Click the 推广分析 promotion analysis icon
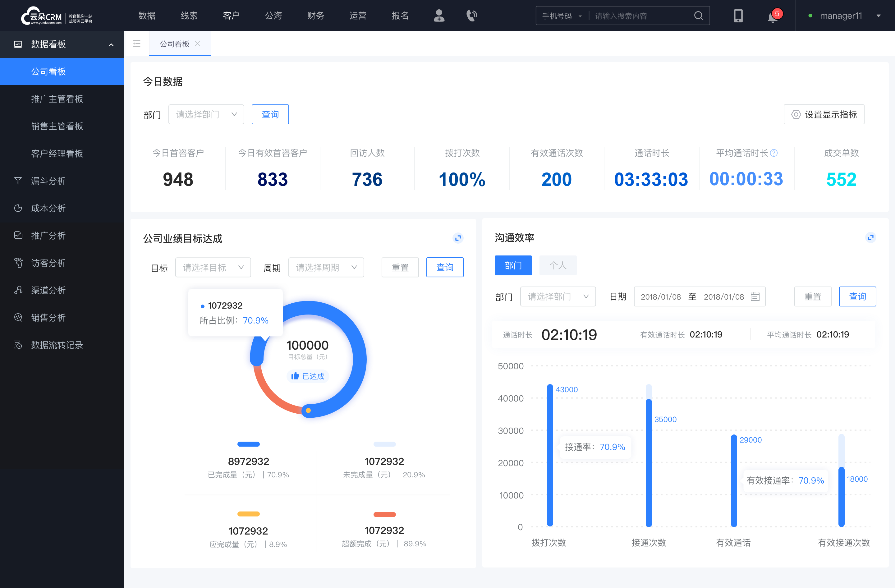Viewport: 895px width, 588px height. coord(18,234)
